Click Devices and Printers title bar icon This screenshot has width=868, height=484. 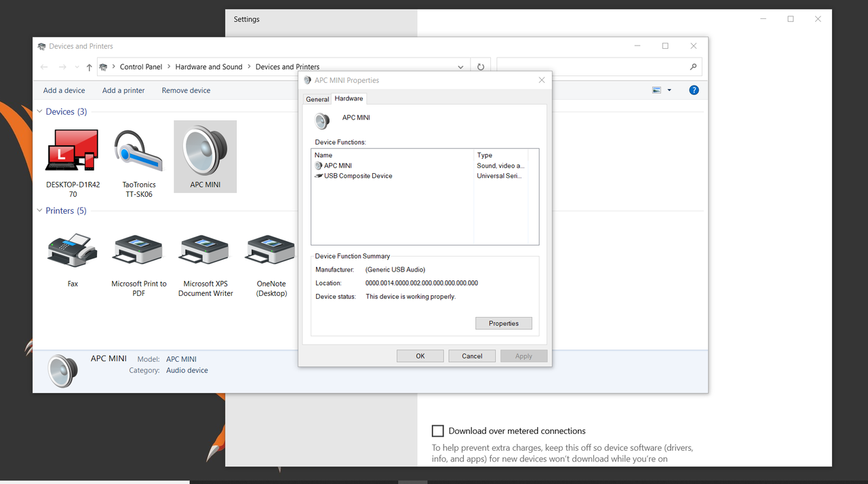[x=42, y=46]
